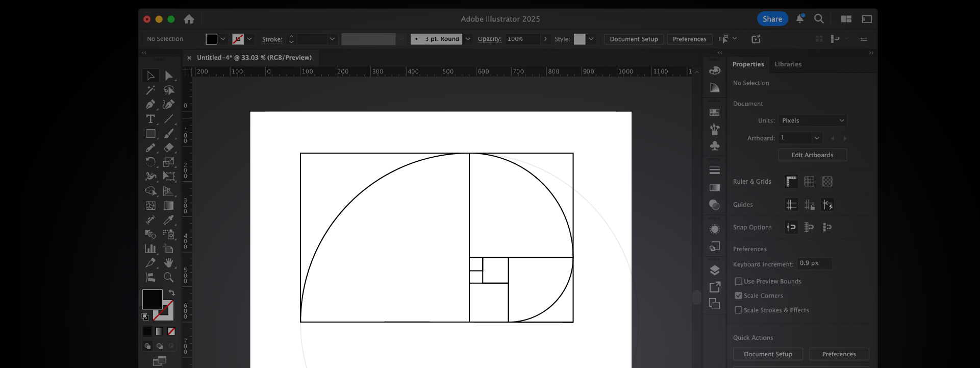Go to Illustrator Home screen
This screenshot has width=980, height=368.
point(189,19)
